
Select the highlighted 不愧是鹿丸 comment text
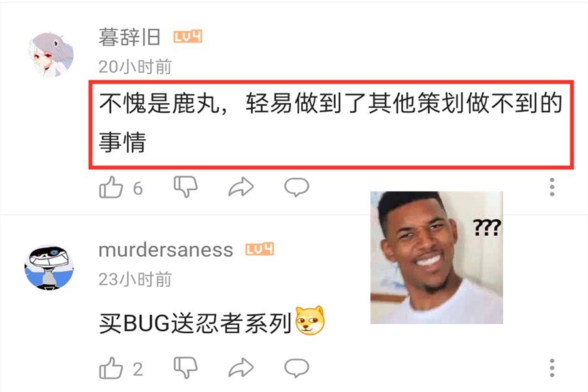click(x=331, y=124)
